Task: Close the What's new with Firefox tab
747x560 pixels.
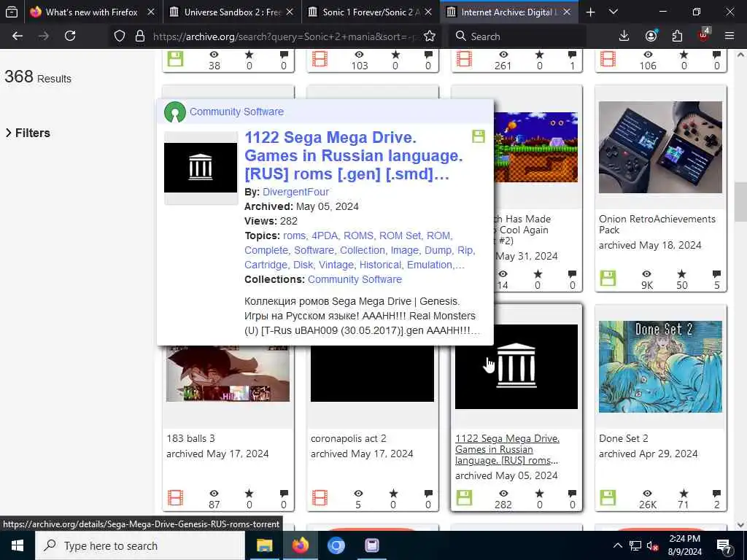Action: pyautogui.click(x=151, y=12)
